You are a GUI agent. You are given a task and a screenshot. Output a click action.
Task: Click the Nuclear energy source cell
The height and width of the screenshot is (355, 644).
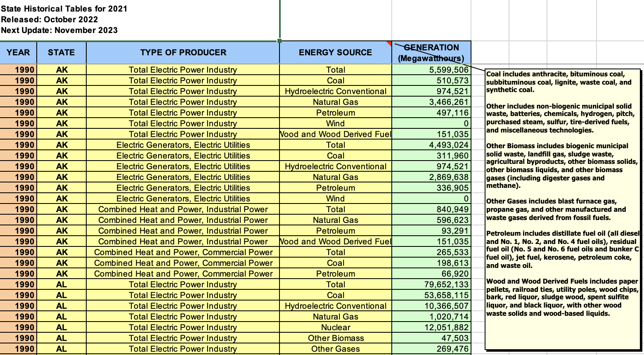tap(335, 327)
